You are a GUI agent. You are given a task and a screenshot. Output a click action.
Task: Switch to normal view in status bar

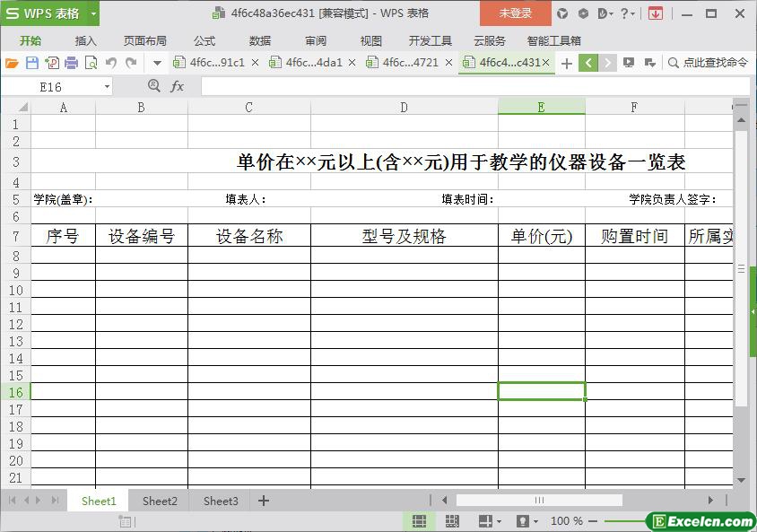[x=419, y=521]
